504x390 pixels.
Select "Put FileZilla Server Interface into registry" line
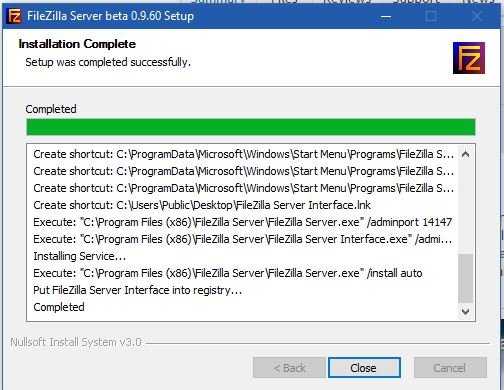pos(137,290)
